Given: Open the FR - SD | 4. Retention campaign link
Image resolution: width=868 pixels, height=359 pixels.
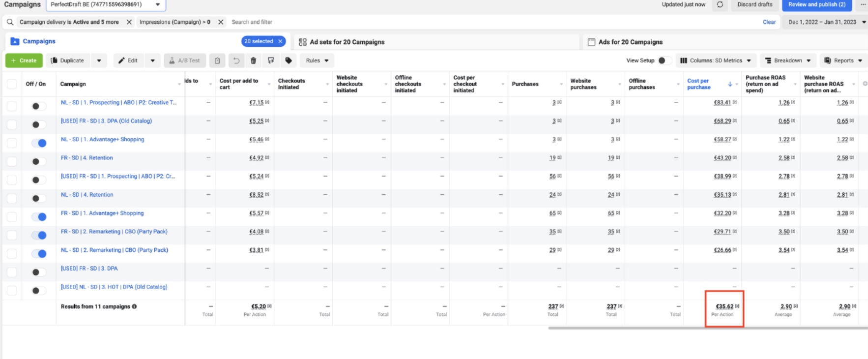Looking at the screenshot, I should pyautogui.click(x=87, y=158).
